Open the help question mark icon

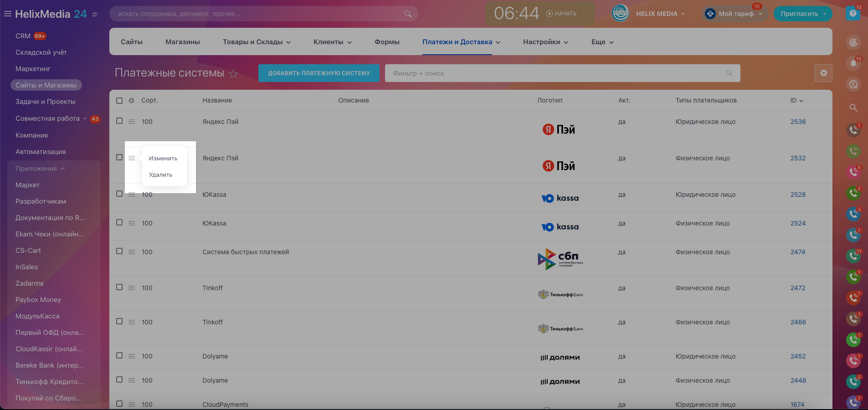(853, 14)
